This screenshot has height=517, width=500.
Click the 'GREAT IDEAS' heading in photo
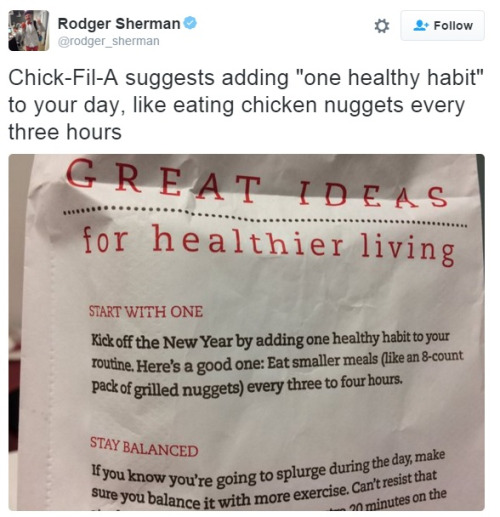point(257,184)
